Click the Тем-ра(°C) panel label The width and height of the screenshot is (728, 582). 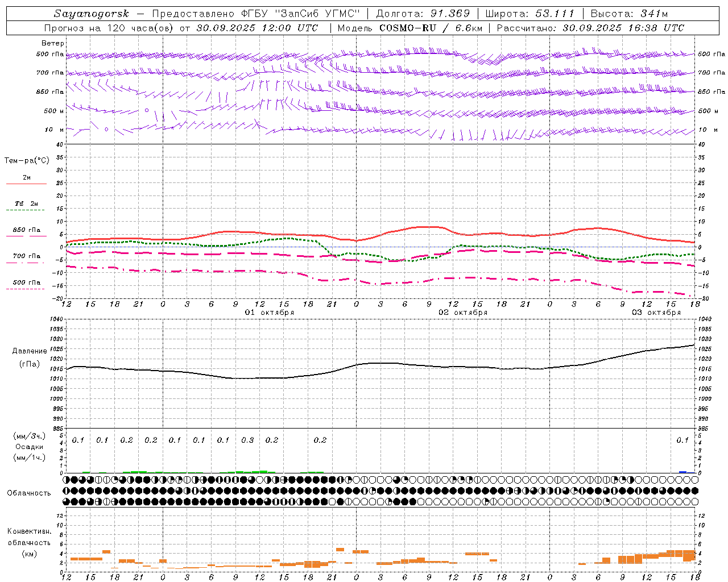pos(27,161)
